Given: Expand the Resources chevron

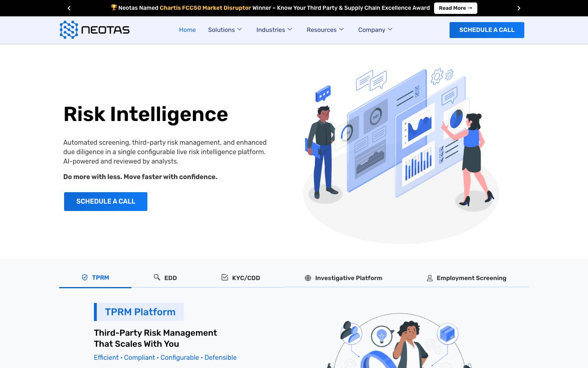Looking at the screenshot, I should pos(342,29).
